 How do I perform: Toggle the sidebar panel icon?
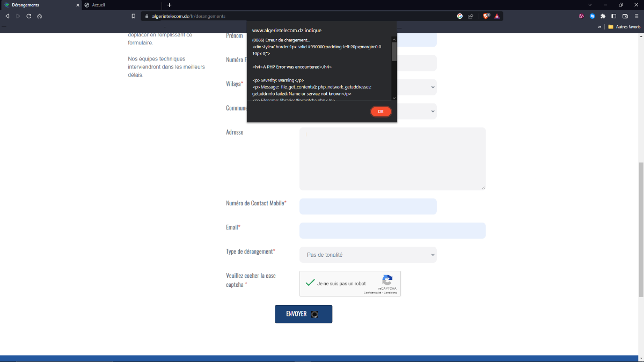(614, 16)
